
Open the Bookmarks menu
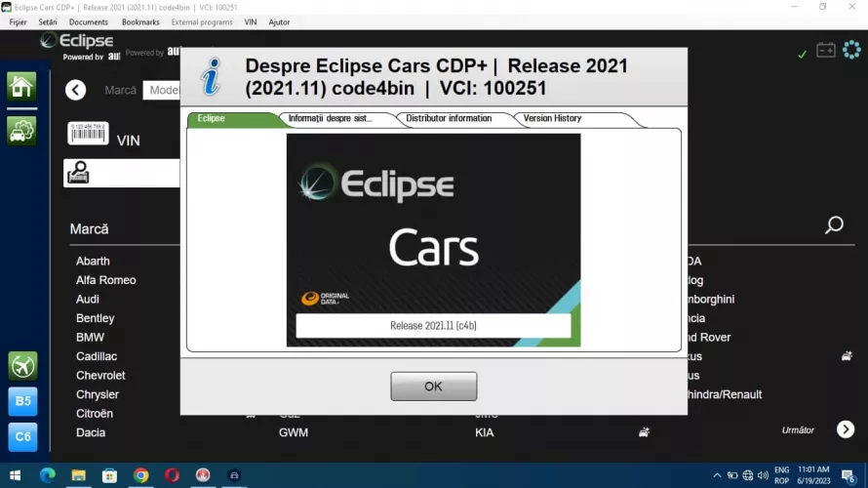pos(140,22)
